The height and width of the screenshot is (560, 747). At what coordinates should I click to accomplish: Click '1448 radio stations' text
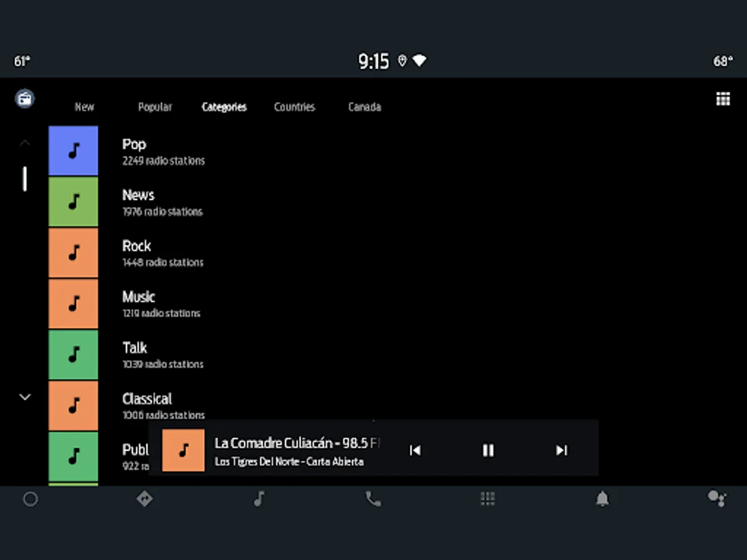[162, 263]
